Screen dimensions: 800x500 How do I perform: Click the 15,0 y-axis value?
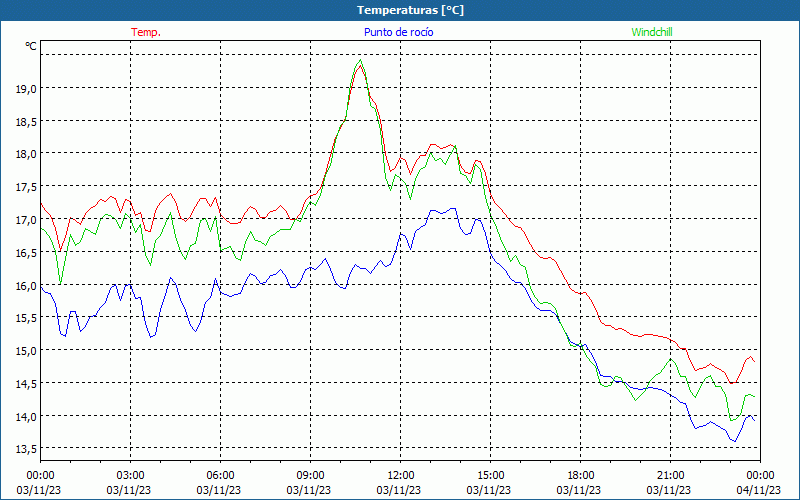(x=27, y=351)
